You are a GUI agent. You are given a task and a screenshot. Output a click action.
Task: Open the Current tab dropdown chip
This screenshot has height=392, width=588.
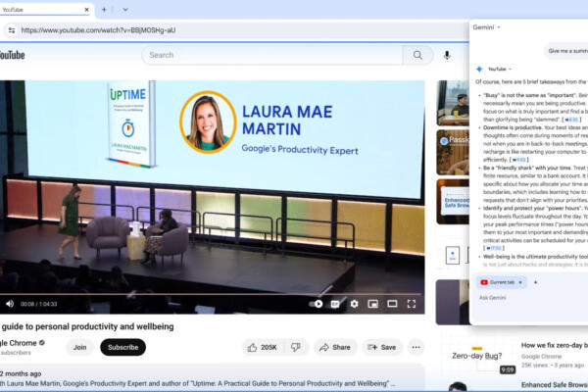(502, 282)
